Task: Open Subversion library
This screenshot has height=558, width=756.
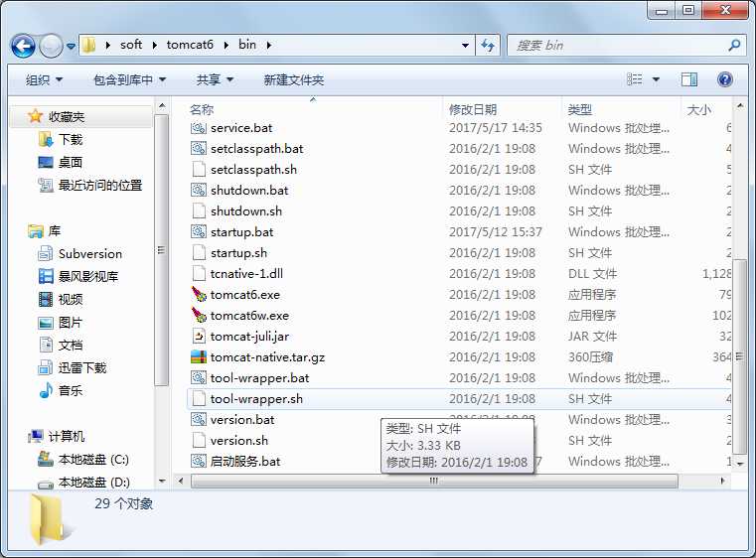Action: pos(90,253)
